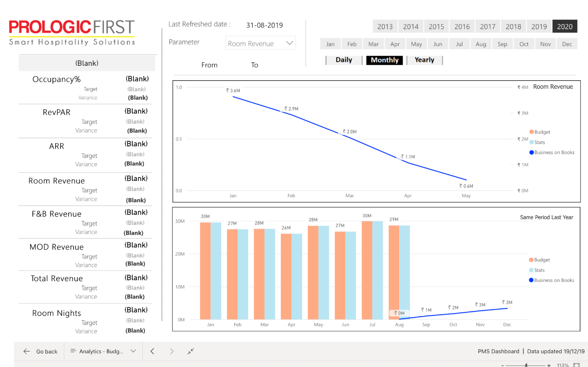Select year 2019 in year slicer
The width and height of the screenshot is (588, 367).
click(539, 27)
